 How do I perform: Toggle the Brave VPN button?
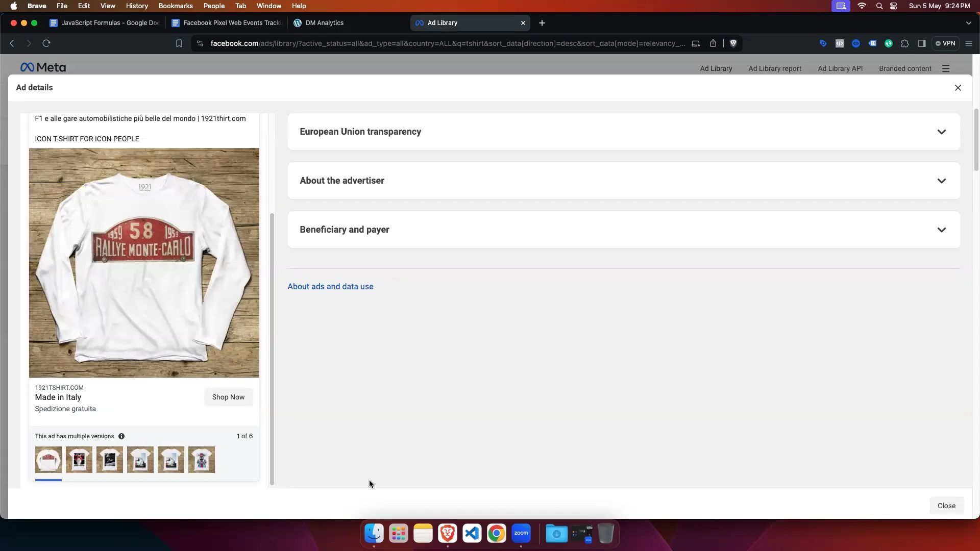click(945, 43)
